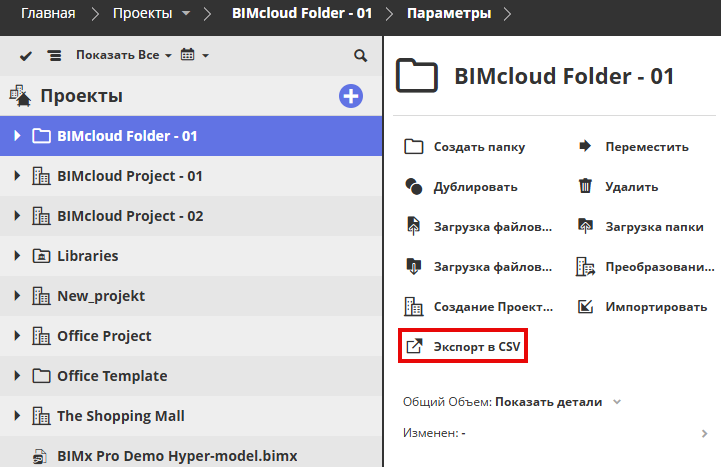Click the BIMx file icon
This screenshot has height=467, width=721.
point(40,456)
